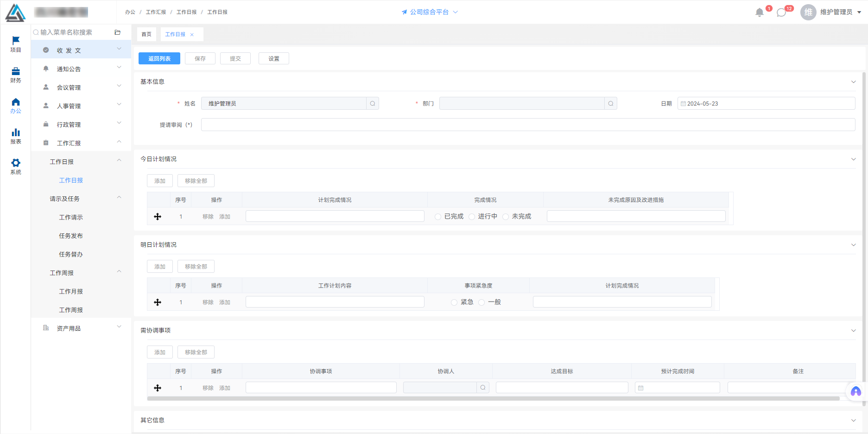Viewport: 868px width, 434px height.
Task: Click the 返回列表 button
Action: [x=159, y=58]
